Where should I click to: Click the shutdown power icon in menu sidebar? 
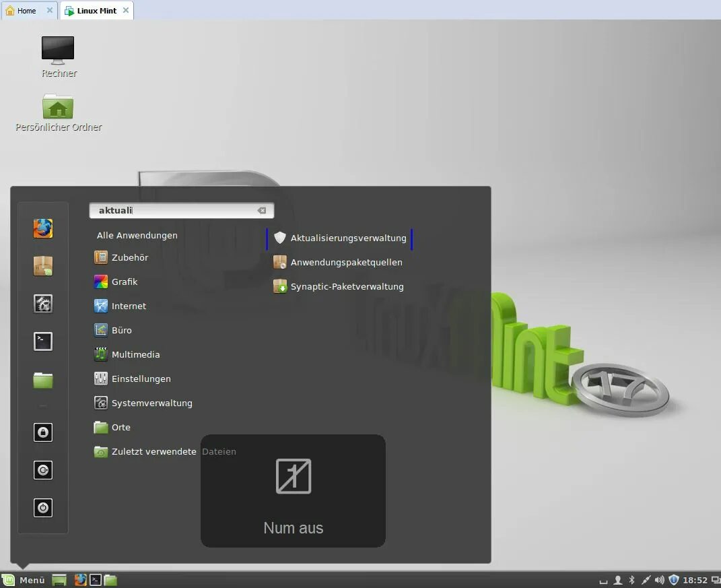pyautogui.click(x=43, y=507)
